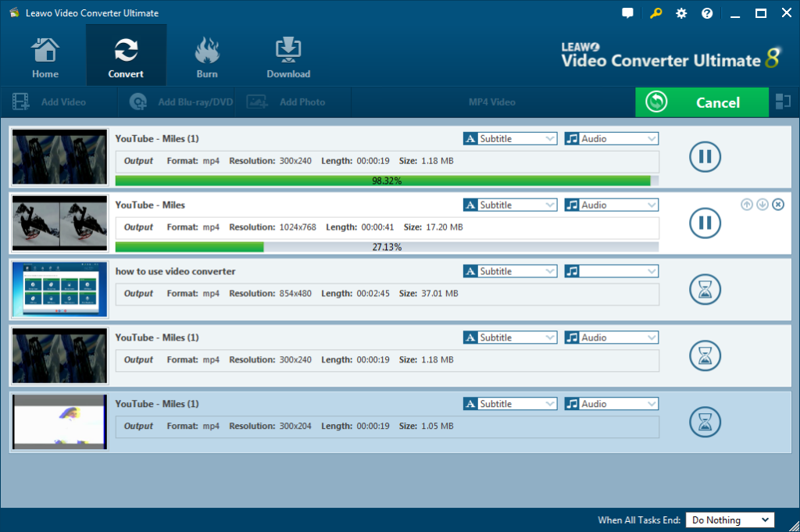Click the 'When All Tasks End:' label
This screenshot has height=532, width=800.
click(x=639, y=520)
